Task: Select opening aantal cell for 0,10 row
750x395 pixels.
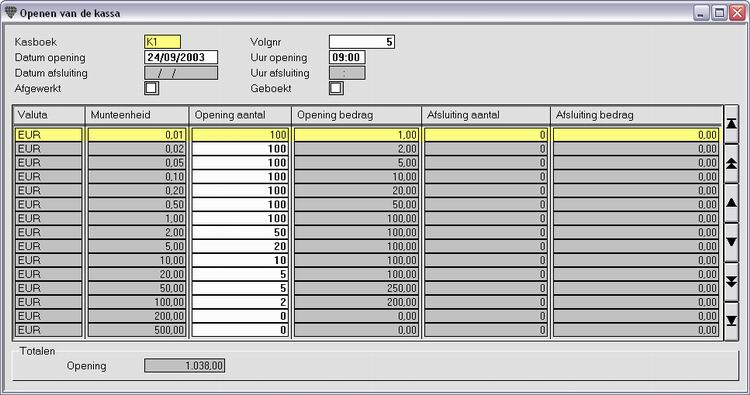Action: click(x=240, y=176)
